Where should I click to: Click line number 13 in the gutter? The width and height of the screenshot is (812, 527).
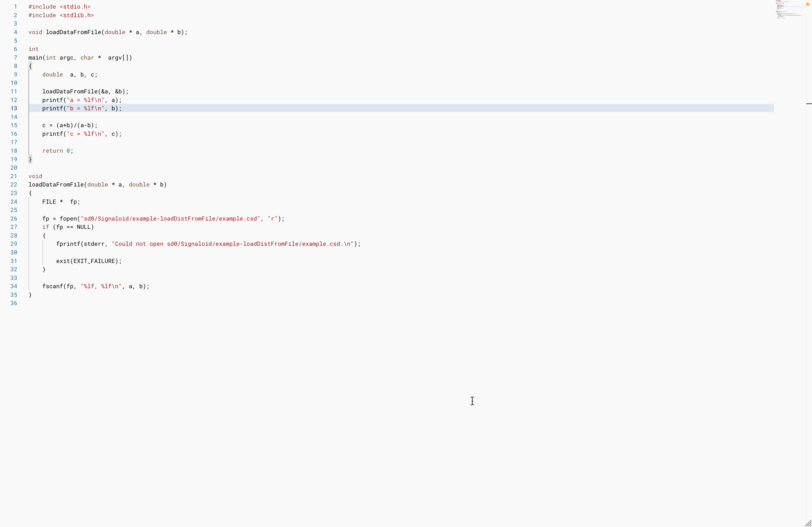point(14,108)
